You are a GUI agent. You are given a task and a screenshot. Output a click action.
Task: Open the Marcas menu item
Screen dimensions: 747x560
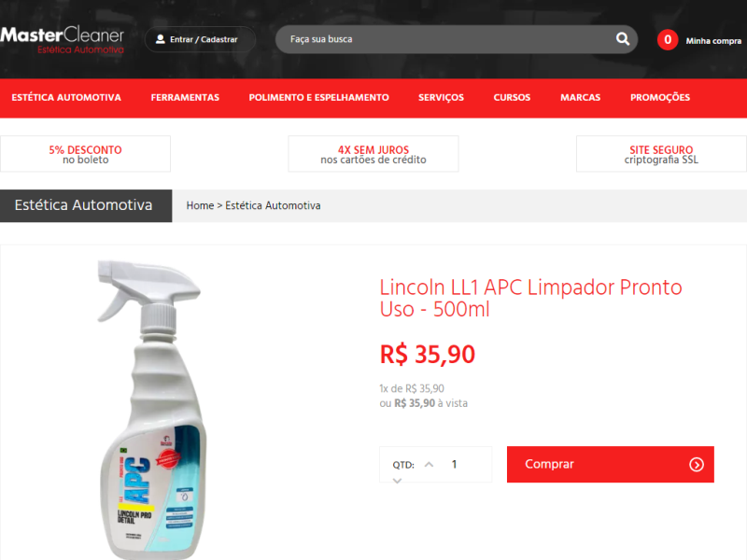click(580, 98)
